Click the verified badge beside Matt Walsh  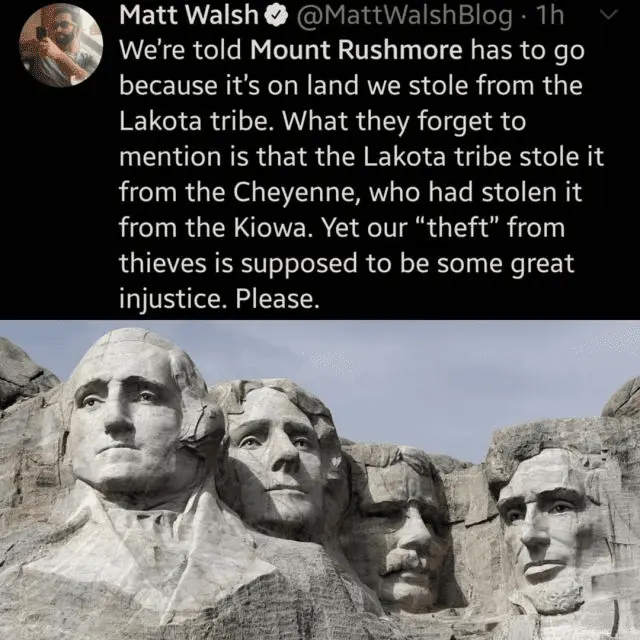click(x=277, y=16)
